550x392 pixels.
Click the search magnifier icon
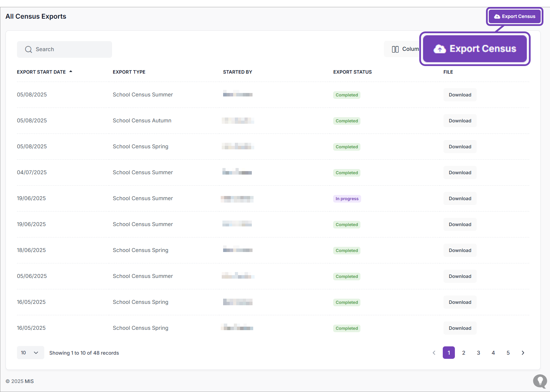(28, 49)
